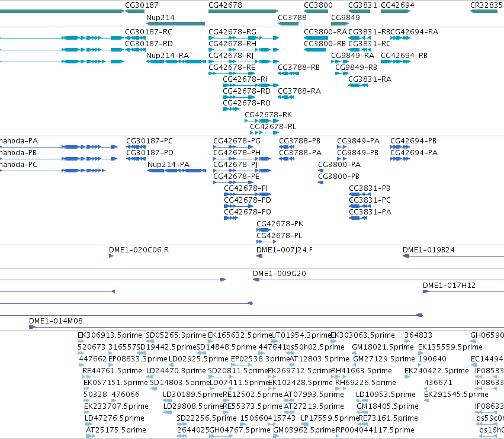This screenshot has width=504, height=439.
Task: Open protein CG3800-PB
Action: pos(339,177)
